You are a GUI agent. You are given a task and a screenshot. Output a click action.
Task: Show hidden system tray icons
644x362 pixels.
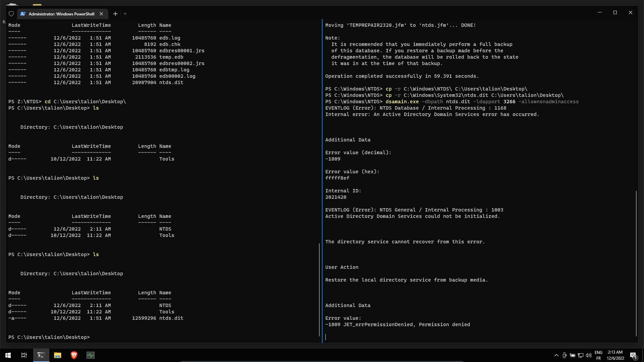(x=556, y=355)
